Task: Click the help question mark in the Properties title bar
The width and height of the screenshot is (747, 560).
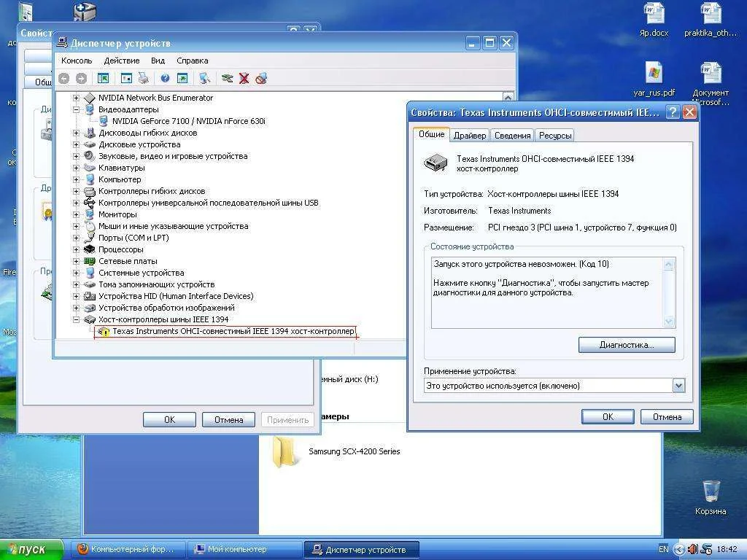Action: [673, 112]
